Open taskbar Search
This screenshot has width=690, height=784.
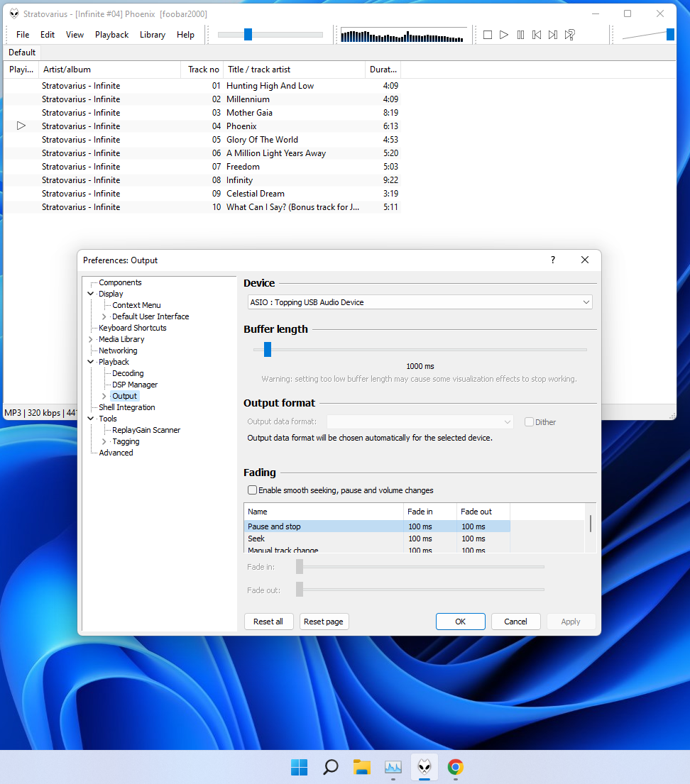(x=330, y=767)
